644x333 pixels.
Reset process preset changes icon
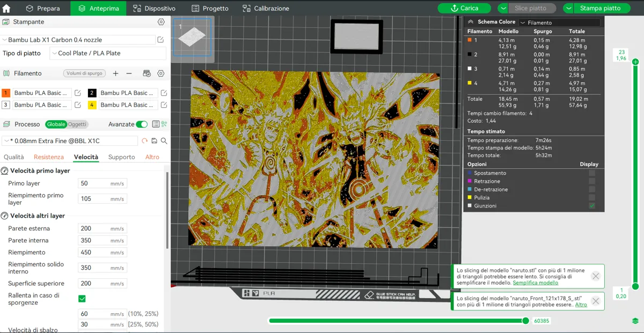click(144, 140)
